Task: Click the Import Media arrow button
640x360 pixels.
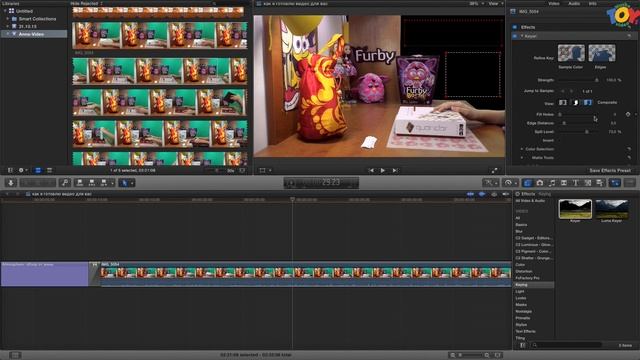Action: pyautogui.click(x=11, y=183)
